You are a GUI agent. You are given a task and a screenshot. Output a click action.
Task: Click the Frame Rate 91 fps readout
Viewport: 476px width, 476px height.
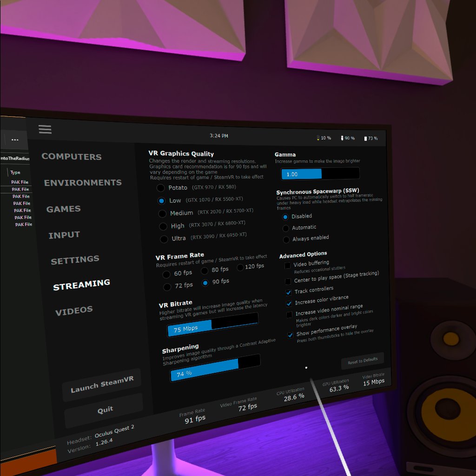tap(193, 416)
